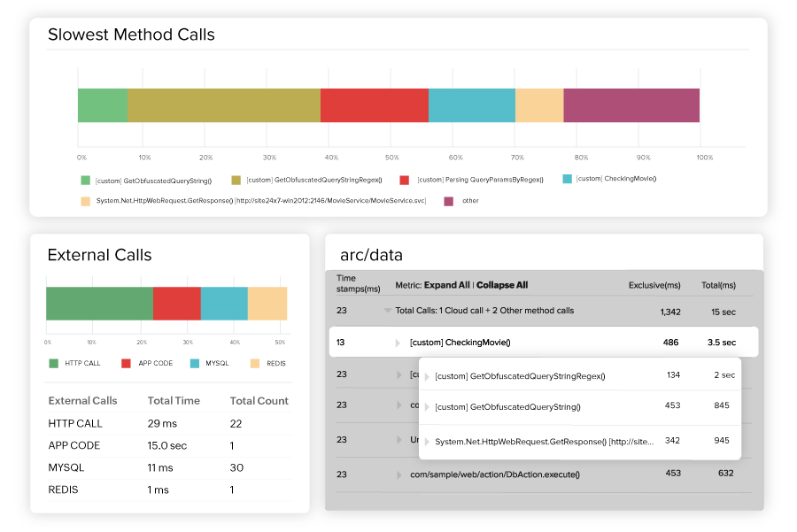Click purple 'other' segment of Slowest Method Calls bar
Image resolution: width=797 pixels, height=532 pixels.
click(x=631, y=105)
